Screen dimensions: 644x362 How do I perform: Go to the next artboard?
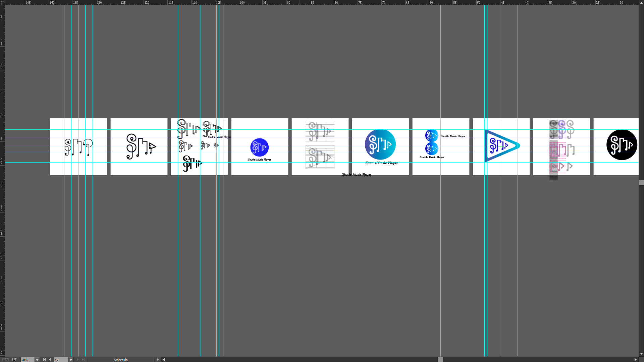click(77, 360)
